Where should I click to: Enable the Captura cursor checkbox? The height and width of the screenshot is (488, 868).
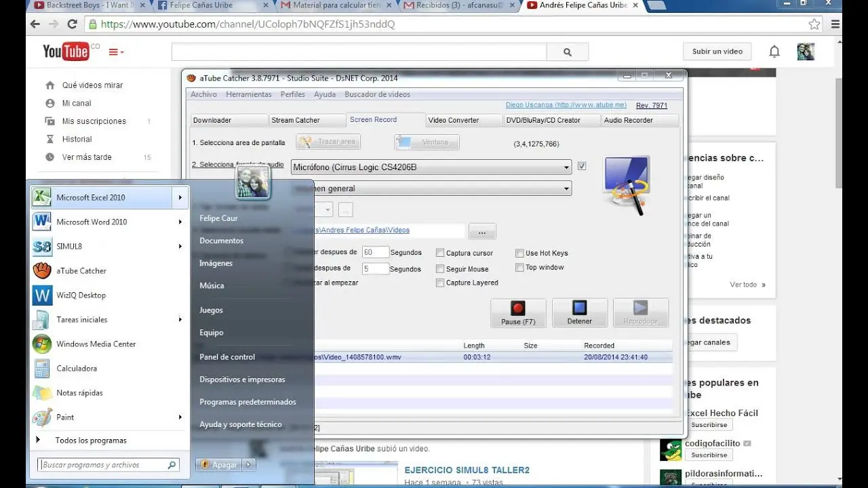click(440, 253)
